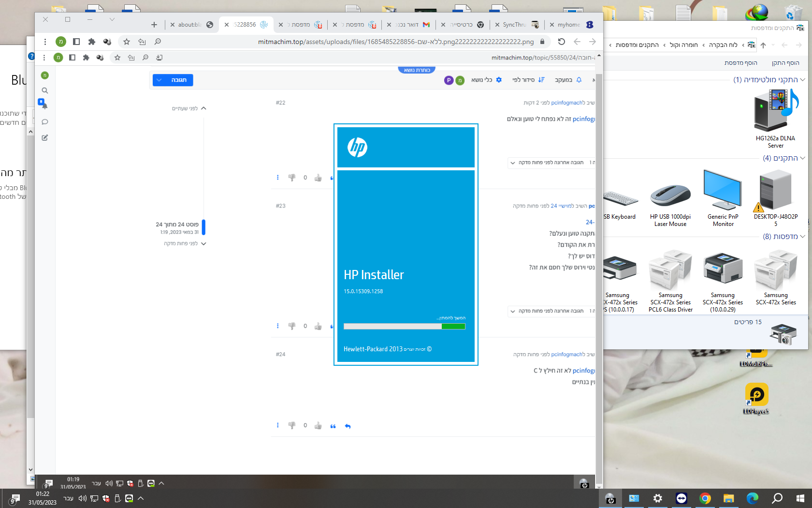Open the forum sidebar chat bubble icon
Image resolution: width=812 pixels, height=508 pixels.
coord(45,122)
